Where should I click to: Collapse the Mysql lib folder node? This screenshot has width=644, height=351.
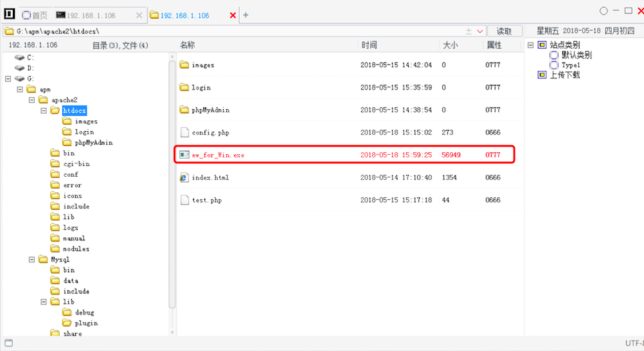(x=44, y=301)
